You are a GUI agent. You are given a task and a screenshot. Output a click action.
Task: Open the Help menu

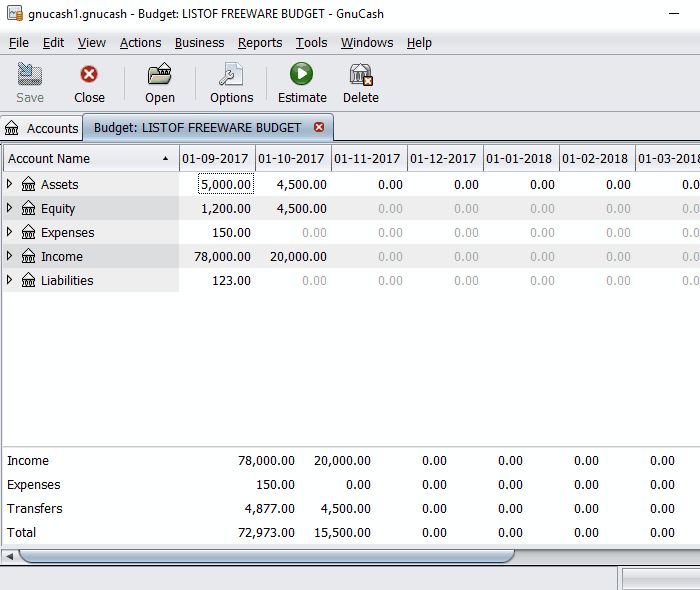pyautogui.click(x=419, y=43)
